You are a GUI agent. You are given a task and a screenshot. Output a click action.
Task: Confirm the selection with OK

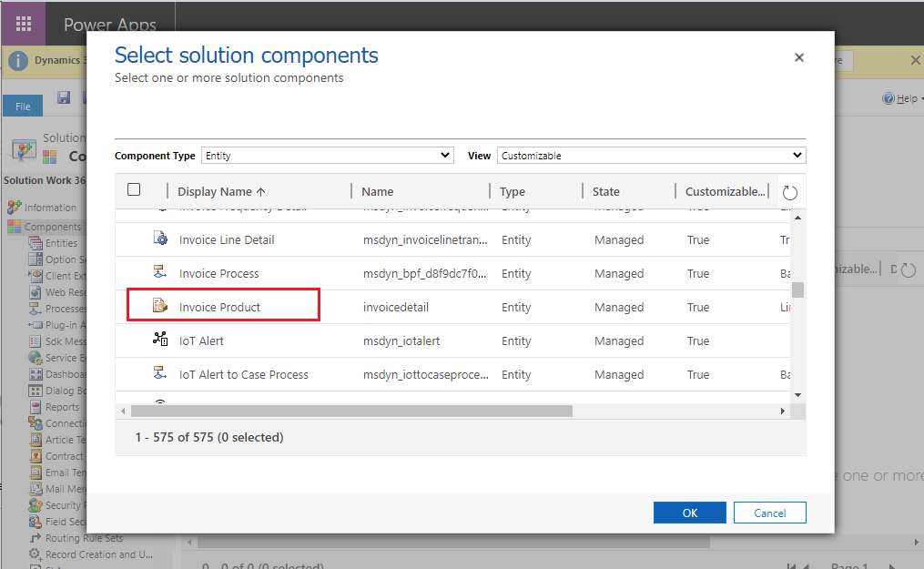point(689,513)
